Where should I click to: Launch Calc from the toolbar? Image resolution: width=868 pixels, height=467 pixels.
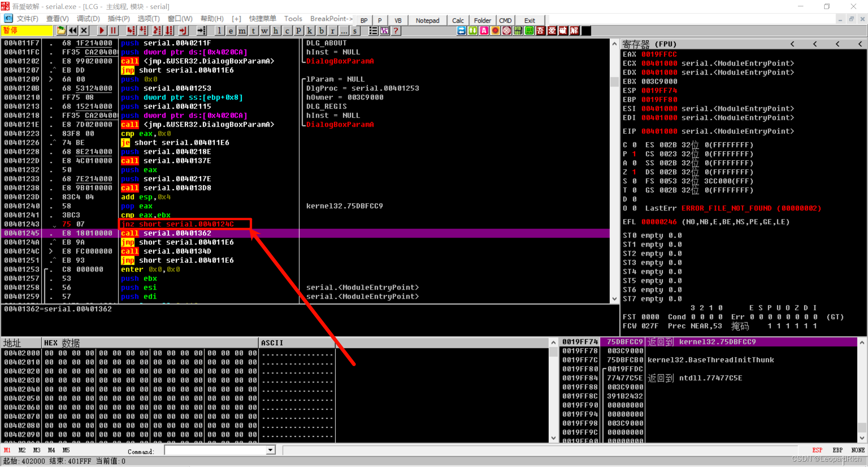pyautogui.click(x=458, y=20)
